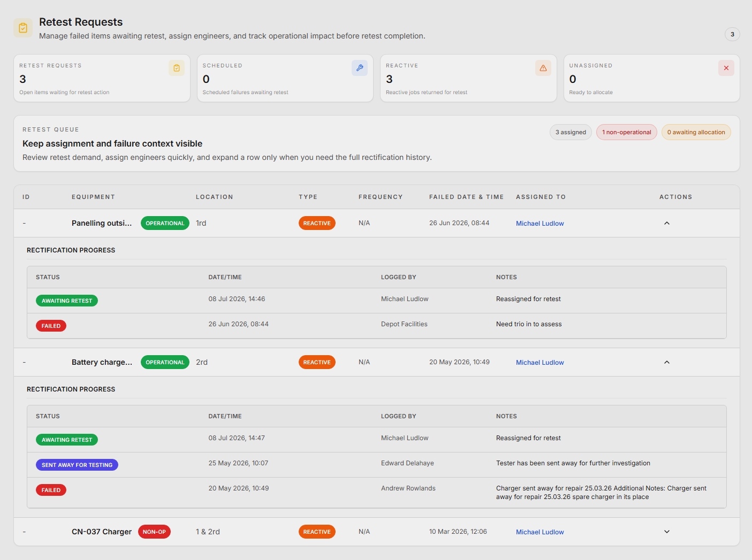This screenshot has height=560, width=752.
Task: Collapse the Battery charger row
Action: click(667, 362)
